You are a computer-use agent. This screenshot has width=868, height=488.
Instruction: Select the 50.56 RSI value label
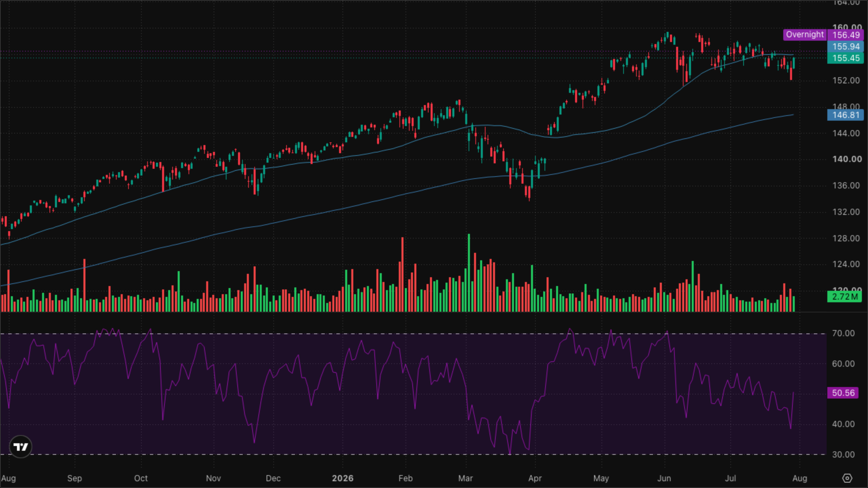843,393
